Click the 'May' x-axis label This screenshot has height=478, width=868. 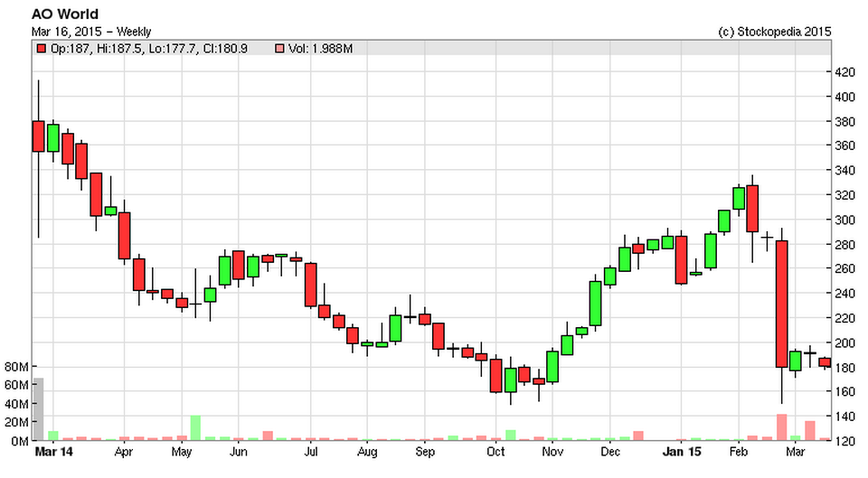click(x=182, y=452)
